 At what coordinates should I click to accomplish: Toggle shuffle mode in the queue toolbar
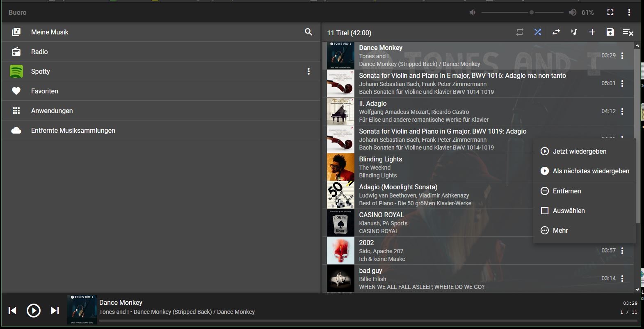pos(538,32)
